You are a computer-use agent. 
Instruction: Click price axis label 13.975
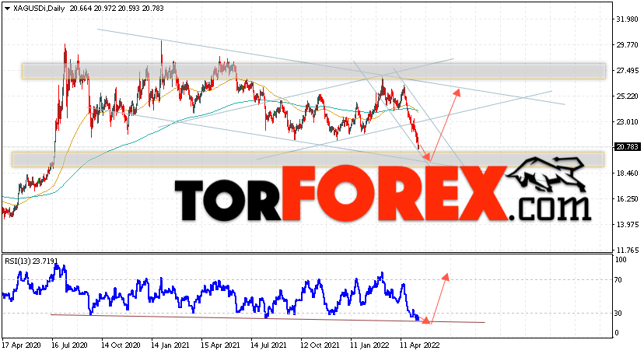click(627, 224)
